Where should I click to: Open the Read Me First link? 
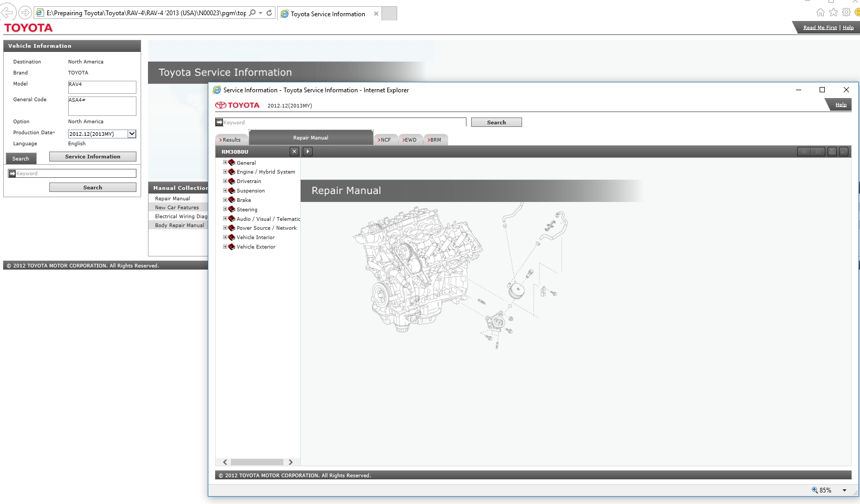tap(820, 28)
